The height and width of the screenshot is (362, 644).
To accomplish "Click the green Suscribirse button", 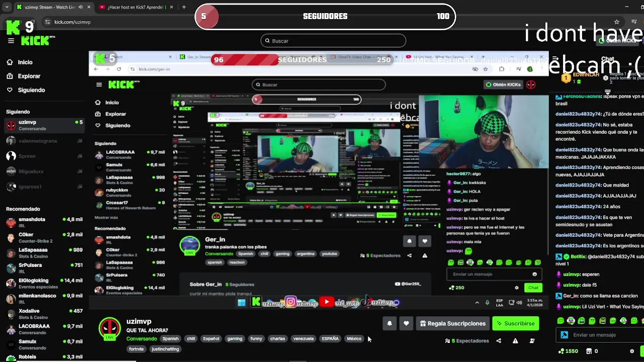I will click(x=516, y=324).
